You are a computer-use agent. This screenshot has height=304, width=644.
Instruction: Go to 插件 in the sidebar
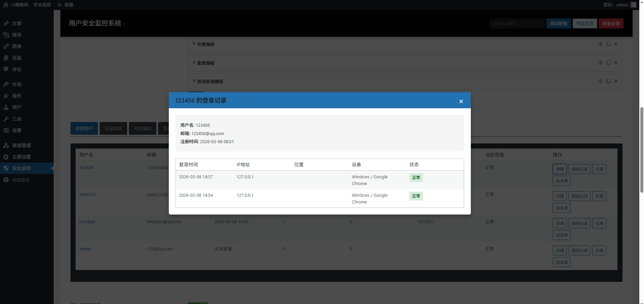pos(16,96)
